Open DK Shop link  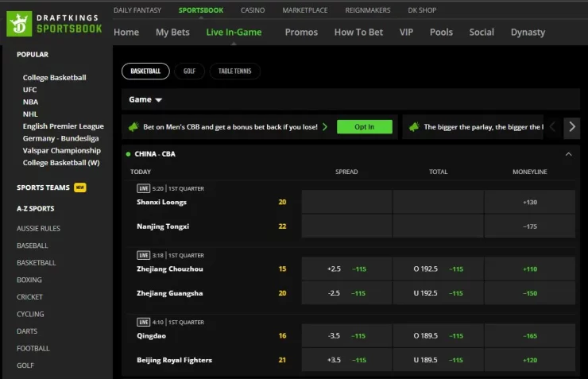pyautogui.click(x=422, y=10)
